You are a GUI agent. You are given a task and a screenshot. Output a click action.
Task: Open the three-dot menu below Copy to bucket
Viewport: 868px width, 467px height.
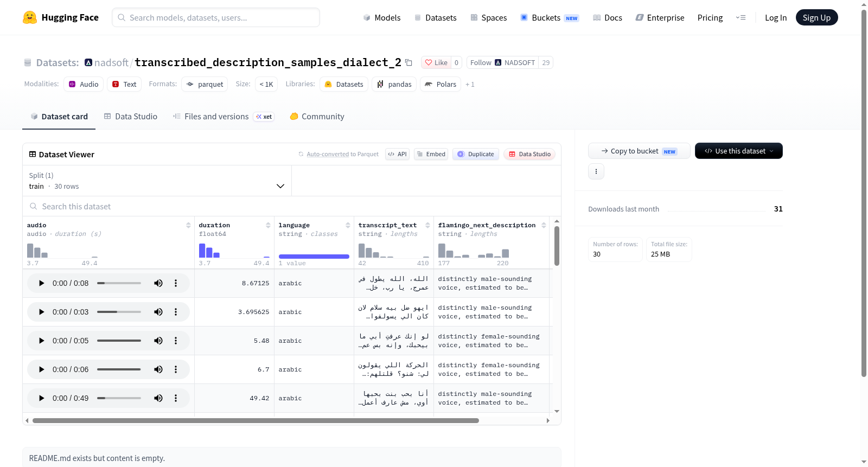tap(596, 171)
